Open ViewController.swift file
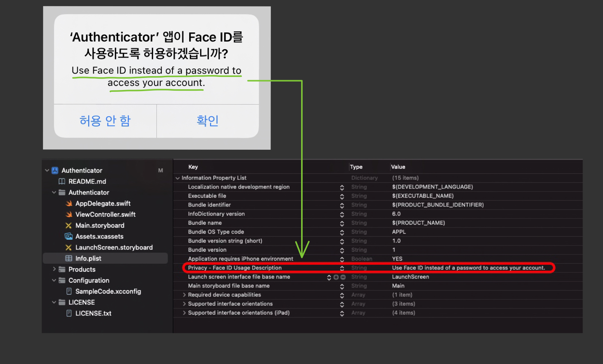The height and width of the screenshot is (364, 603). (x=105, y=214)
